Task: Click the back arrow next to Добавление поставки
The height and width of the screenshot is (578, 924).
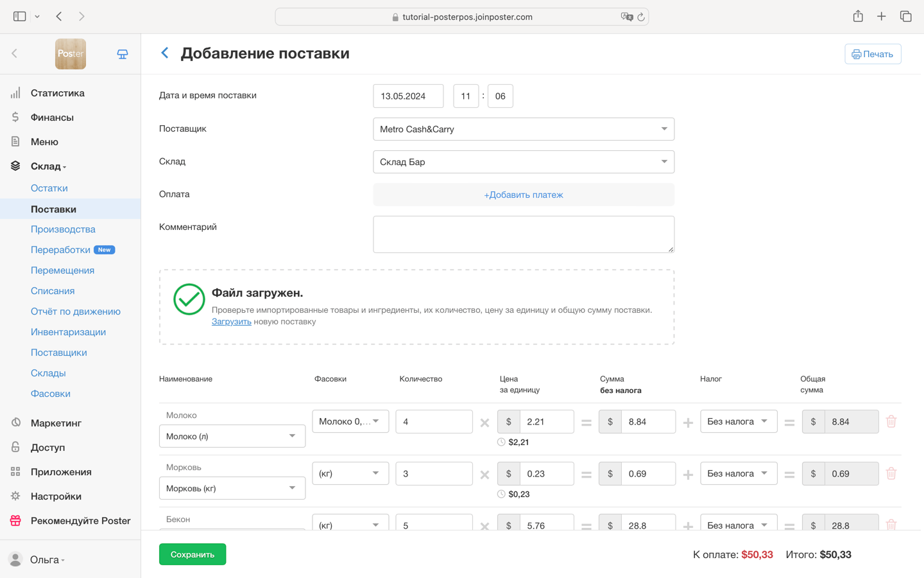Action: point(165,53)
